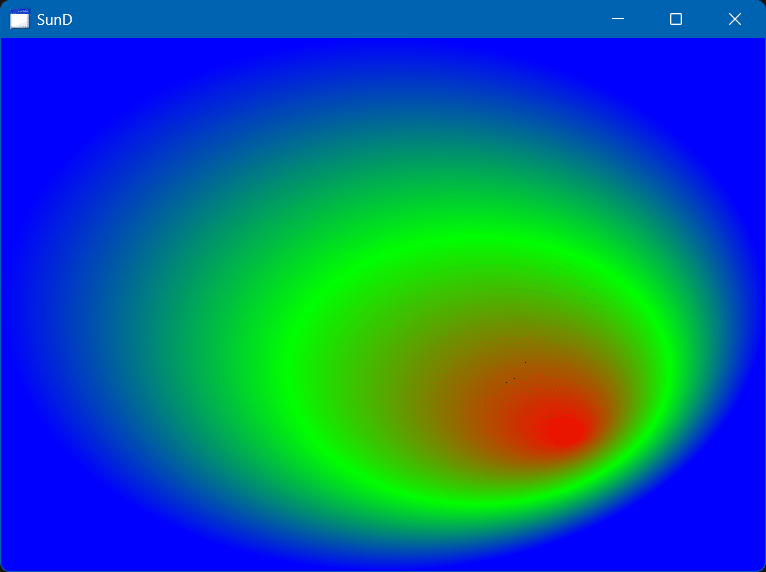
Task: Close the SunD window
Action: 735,19
